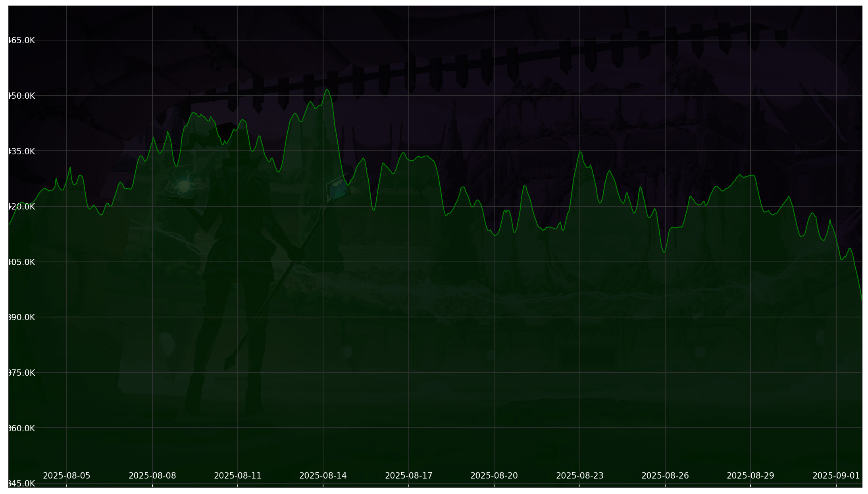Click the 2025-08-23 date label
The height and width of the screenshot is (494, 868).
581,475
